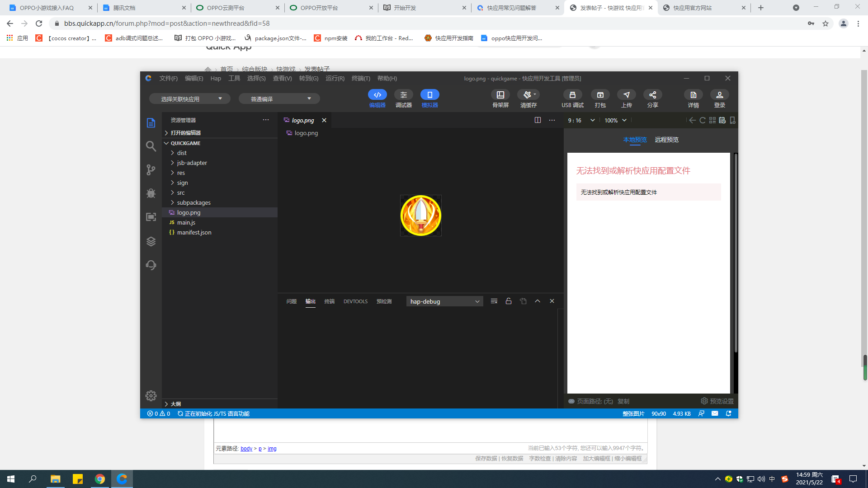Image resolution: width=868 pixels, height=488 pixels.
Task: Switch to the 远程预览 tab
Action: (666, 140)
